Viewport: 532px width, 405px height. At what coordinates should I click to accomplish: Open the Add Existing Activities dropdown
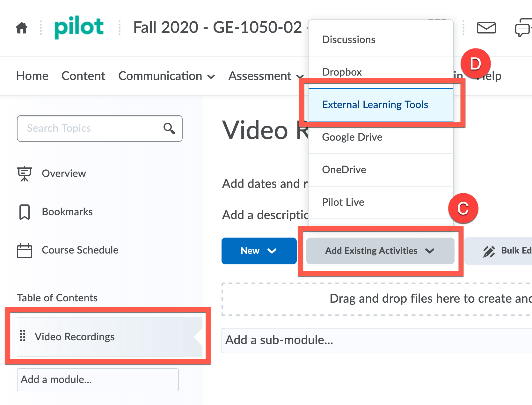point(380,251)
